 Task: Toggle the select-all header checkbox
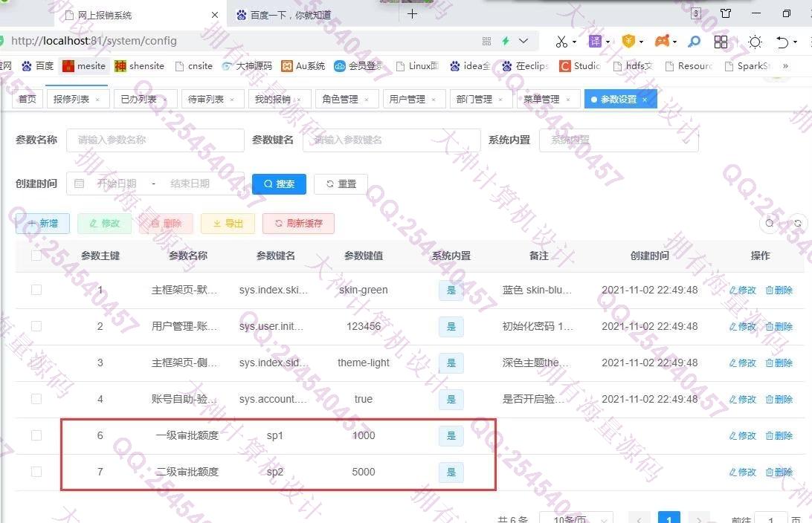click(36, 256)
